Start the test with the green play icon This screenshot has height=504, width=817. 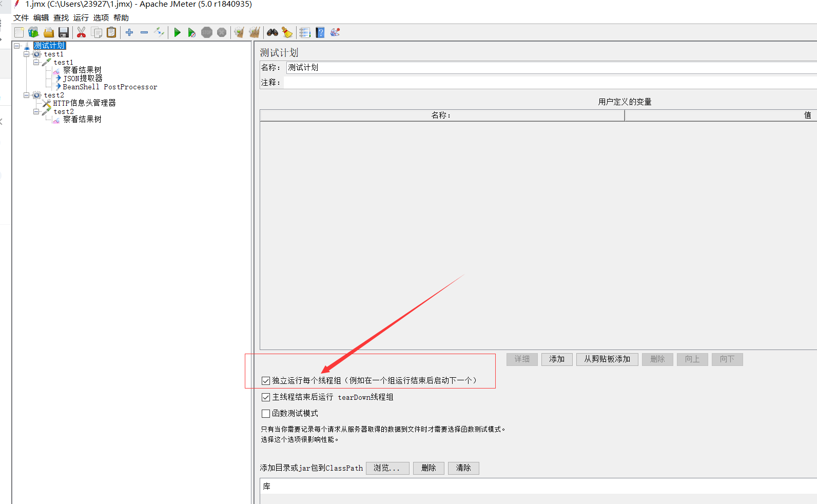(x=177, y=32)
